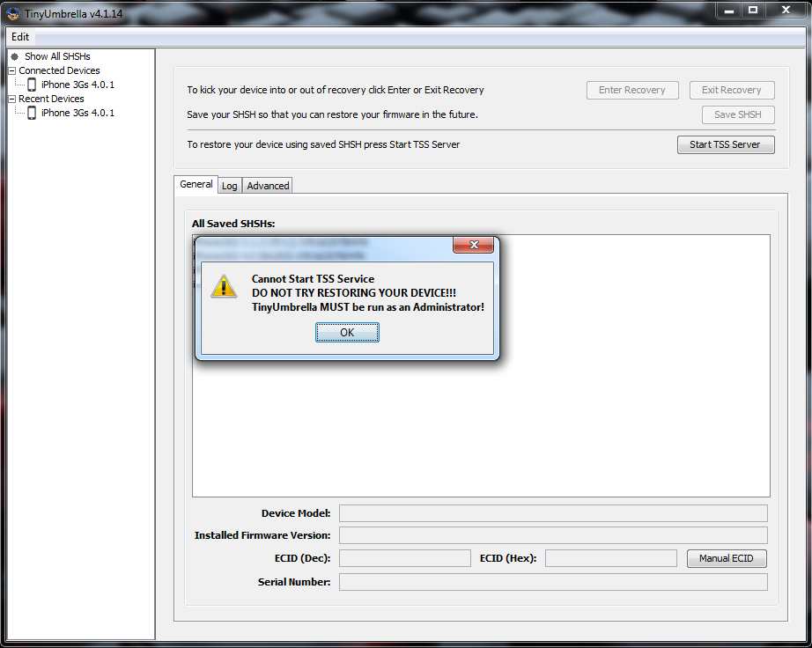Image resolution: width=812 pixels, height=648 pixels.
Task: Click the Installed Firmware Version field
Action: coord(553,535)
